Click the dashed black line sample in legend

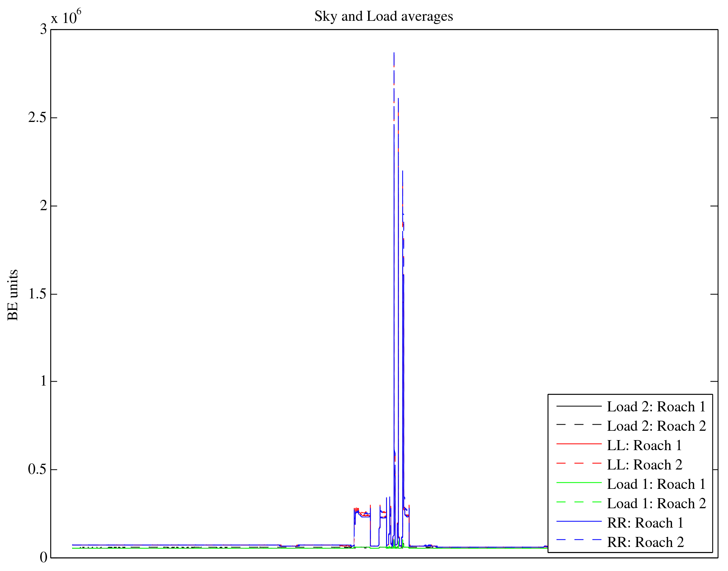[x=579, y=425]
